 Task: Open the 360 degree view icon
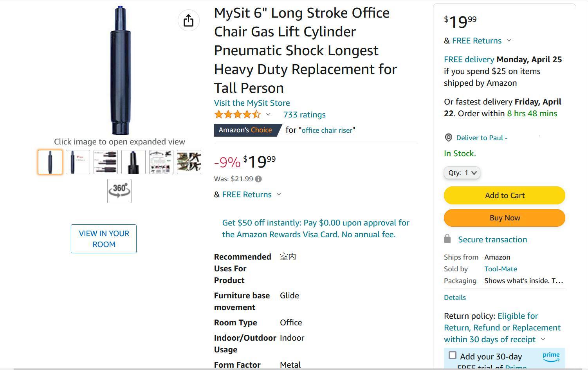pyautogui.click(x=119, y=191)
